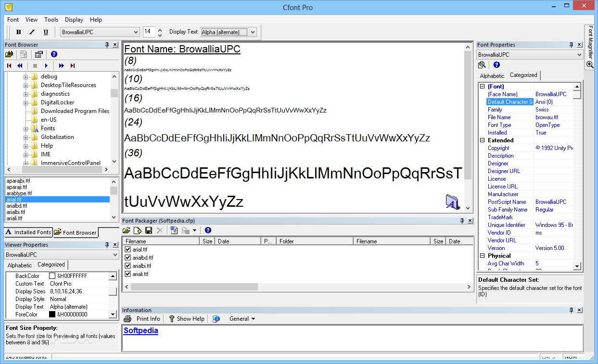Open the Help menu
Screen dimensions: 598x364
tap(96, 20)
